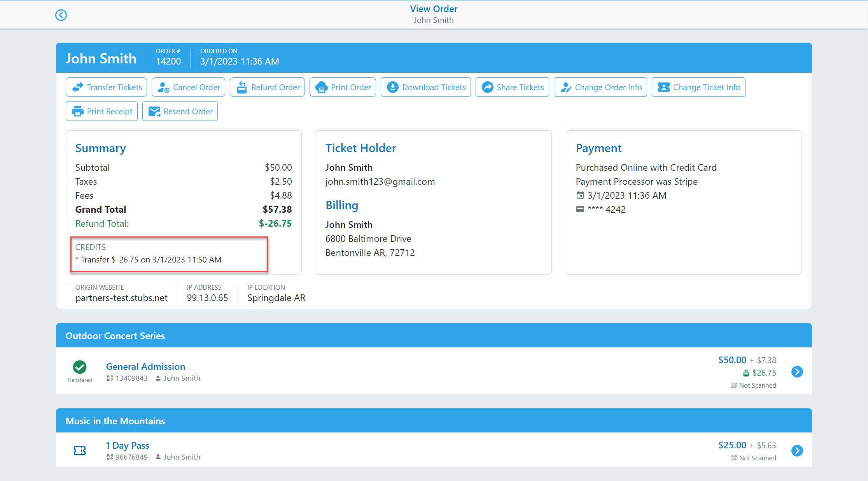Click person icon in General Admission row
Image resolution: width=868 pixels, height=481 pixels.
pos(158,378)
